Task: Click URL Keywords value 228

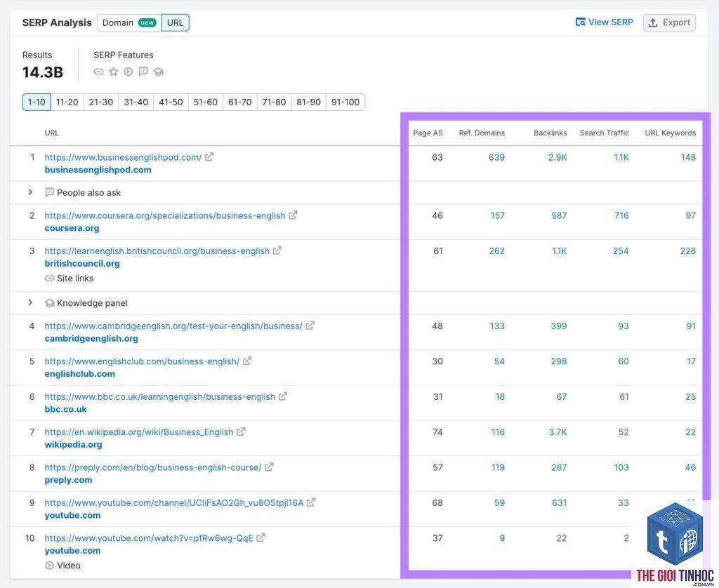Action: (x=688, y=251)
